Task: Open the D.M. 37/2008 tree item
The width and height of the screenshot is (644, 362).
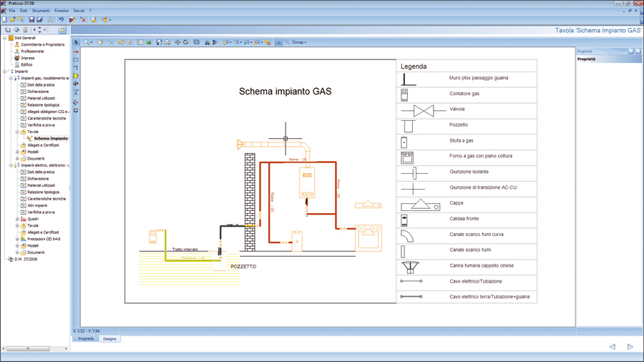Action: pyautogui.click(x=26, y=260)
